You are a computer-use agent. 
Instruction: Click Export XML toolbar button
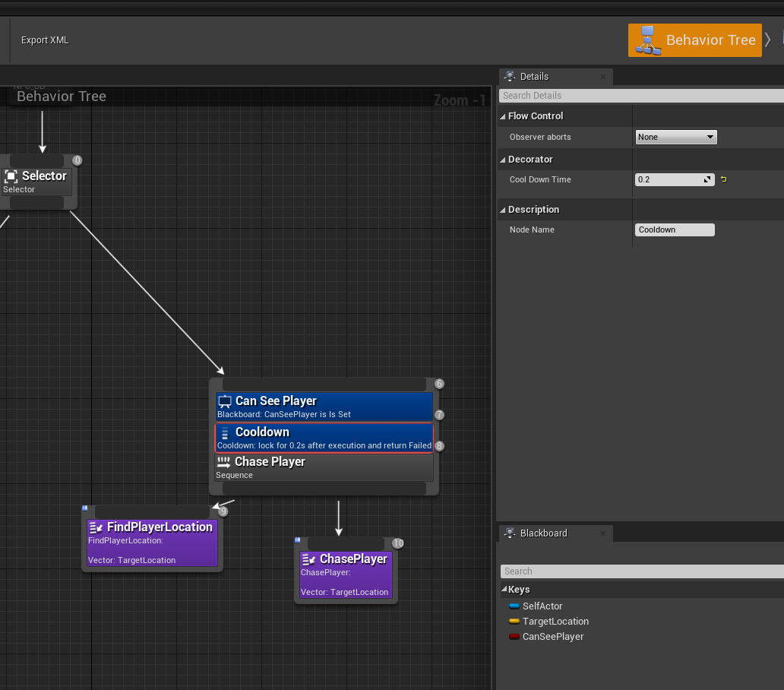(x=45, y=40)
